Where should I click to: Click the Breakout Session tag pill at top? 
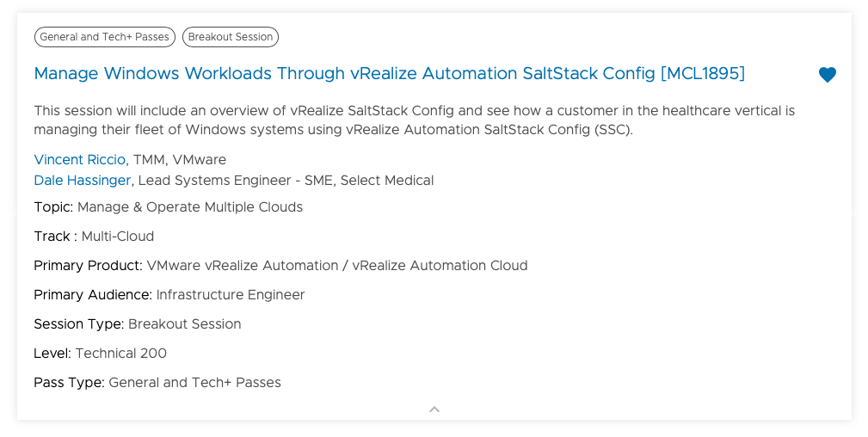[x=231, y=37]
